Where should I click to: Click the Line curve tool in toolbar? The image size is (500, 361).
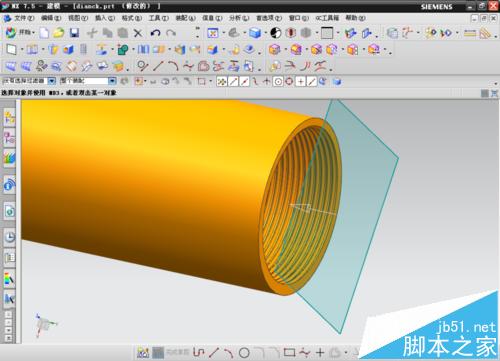point(158,66)
